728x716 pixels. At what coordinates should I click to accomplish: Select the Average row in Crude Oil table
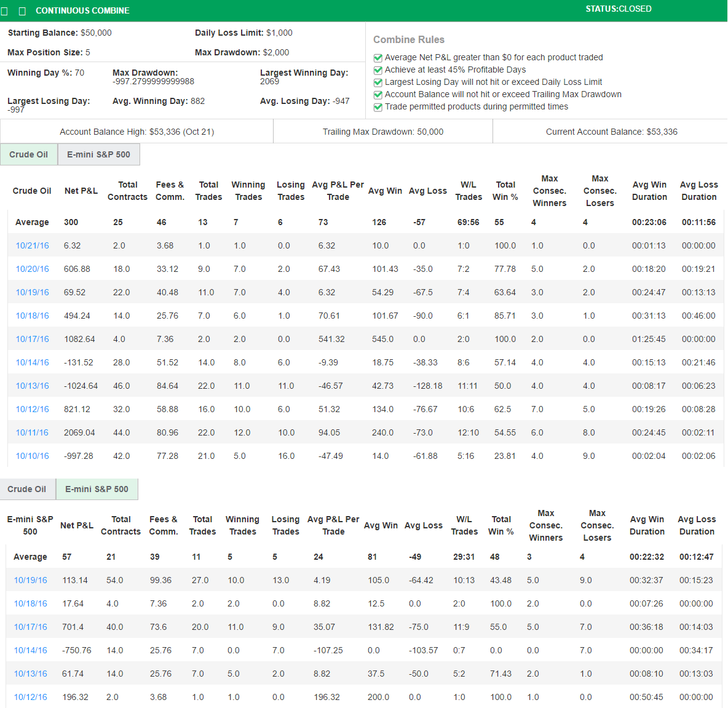coord(32,222)
